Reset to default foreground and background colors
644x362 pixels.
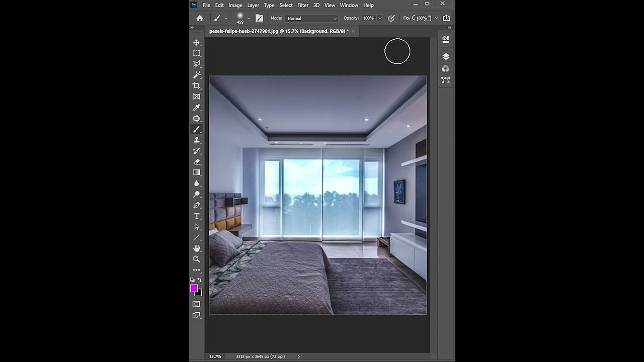point(192,280)
